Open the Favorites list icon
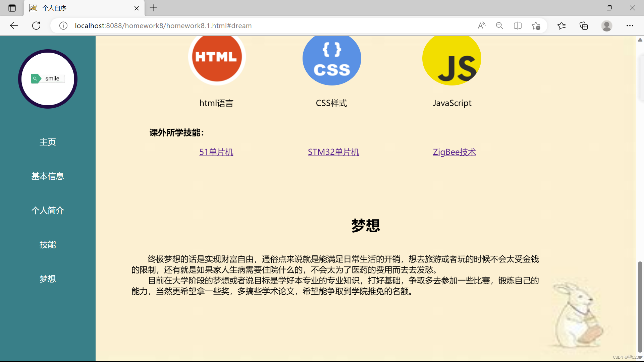Screen dimensions: 644x362 [x=561, y=25]
